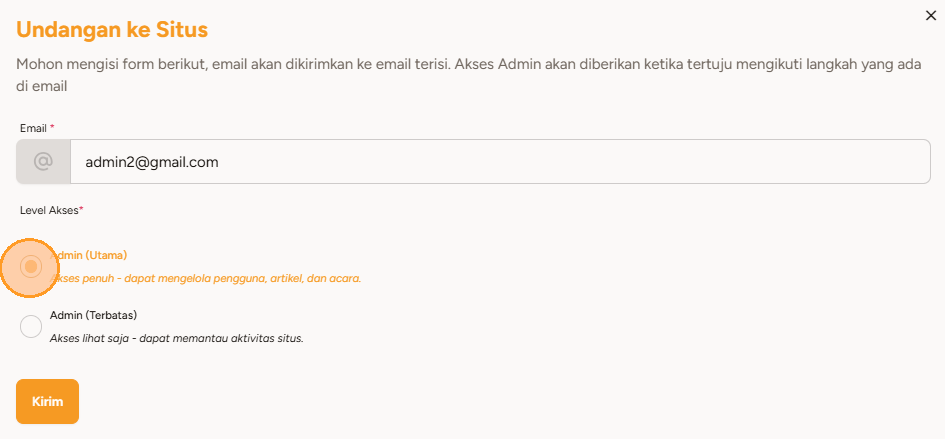Click the "di email" line of instructions
This screenshot has width=945, height=439.
tap(41, 86)
